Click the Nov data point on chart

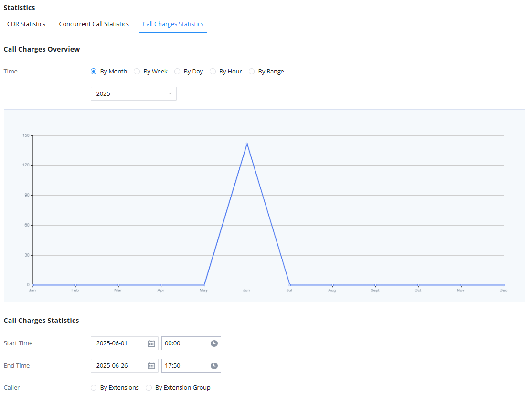pos(461,285)
